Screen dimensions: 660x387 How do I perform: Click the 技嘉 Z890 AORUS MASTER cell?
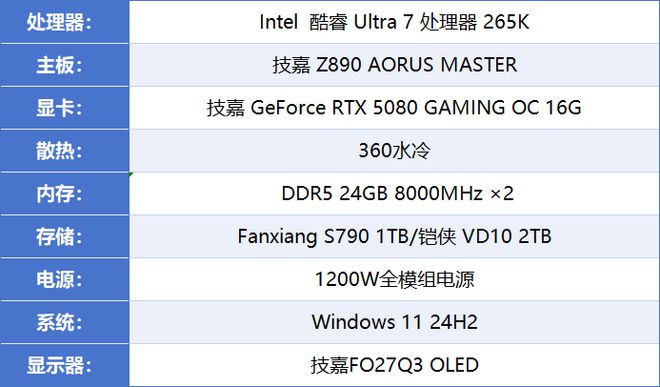394,65
